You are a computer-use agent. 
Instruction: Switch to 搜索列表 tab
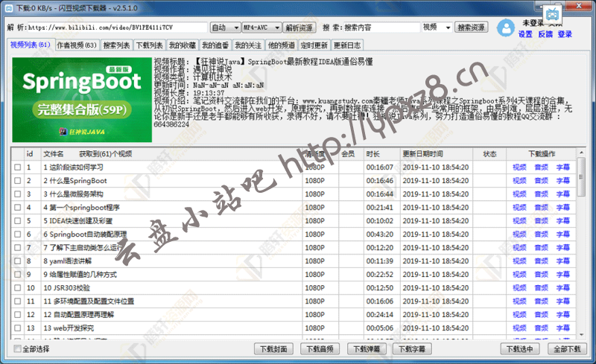[116, 45]
